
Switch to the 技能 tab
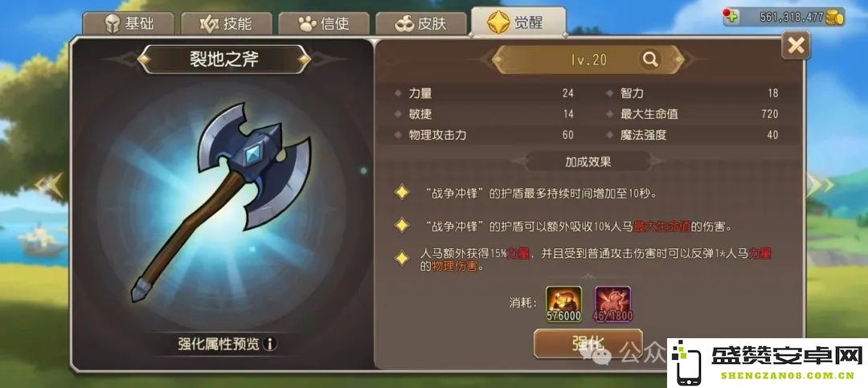tap(227, 24)
